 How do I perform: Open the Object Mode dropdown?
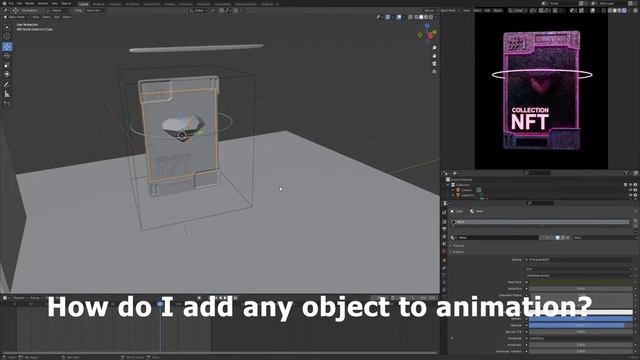17,17
